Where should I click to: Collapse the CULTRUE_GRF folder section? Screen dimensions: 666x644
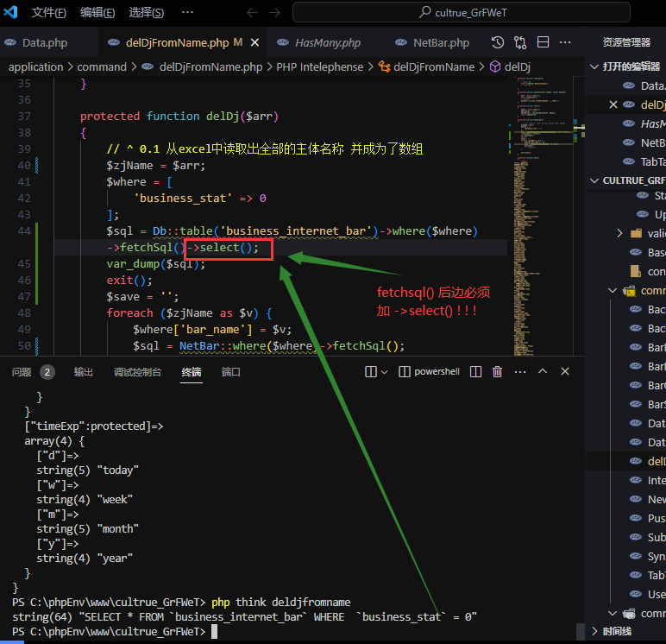[x=625, y=180]
